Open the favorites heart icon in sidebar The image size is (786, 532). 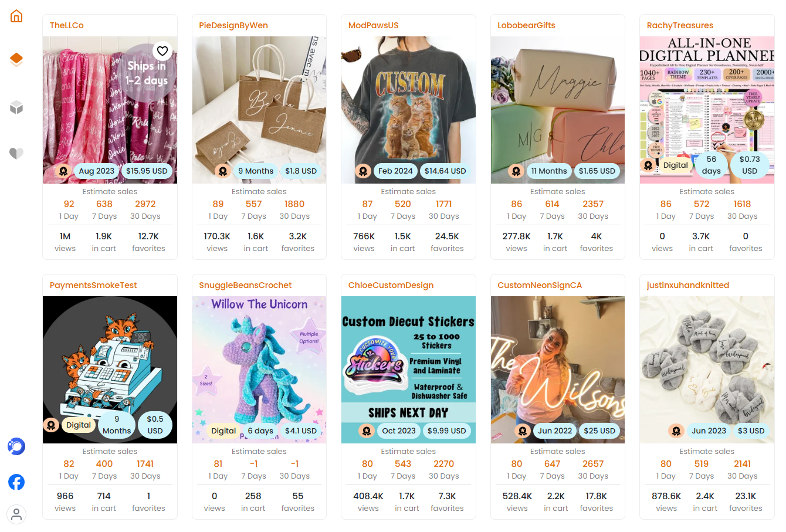point(16,153)
